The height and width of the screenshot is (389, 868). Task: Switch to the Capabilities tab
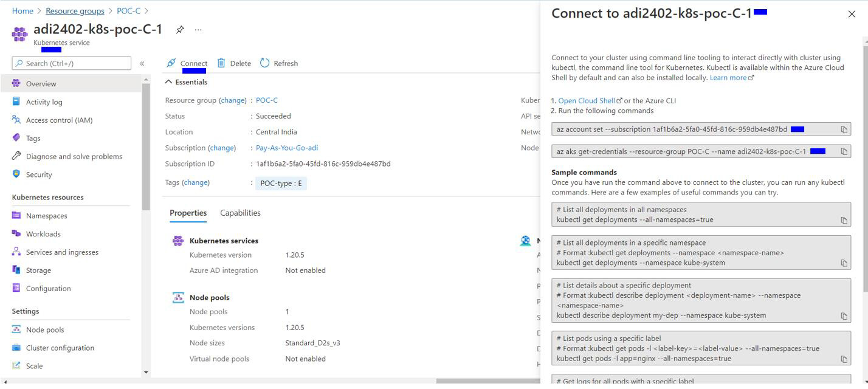pyautogui.click(x=240, y=213)
